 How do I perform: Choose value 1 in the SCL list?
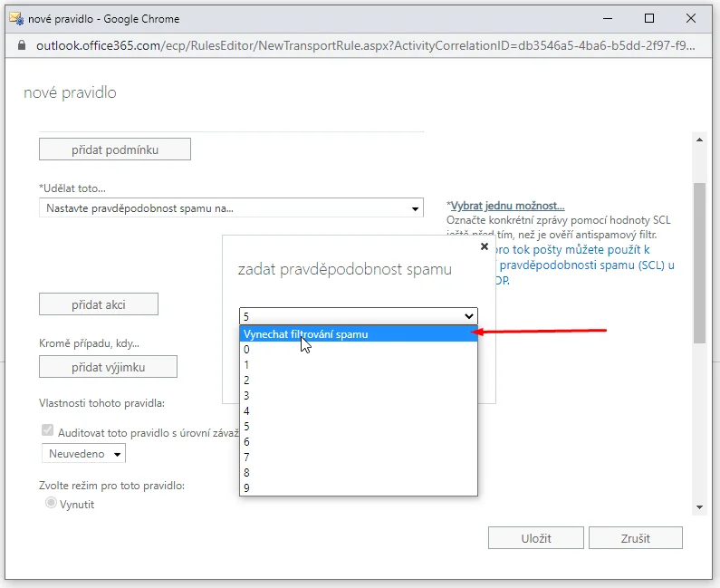359,365
